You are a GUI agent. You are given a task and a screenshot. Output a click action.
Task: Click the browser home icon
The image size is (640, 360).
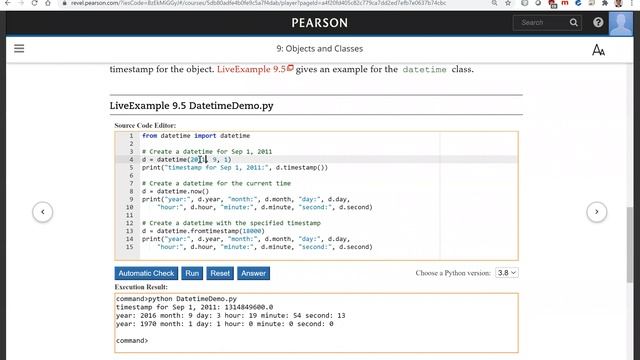[x=48, y=3]
